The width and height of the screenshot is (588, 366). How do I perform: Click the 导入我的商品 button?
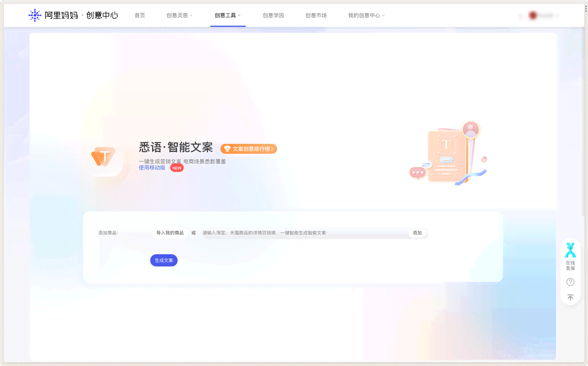[x=170, y=233]
